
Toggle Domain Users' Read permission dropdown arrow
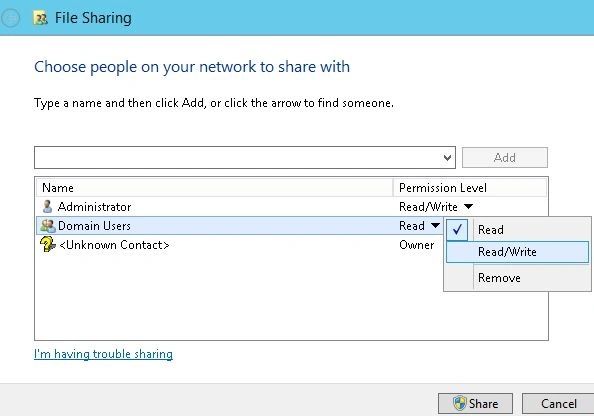(x=435, y=225)
